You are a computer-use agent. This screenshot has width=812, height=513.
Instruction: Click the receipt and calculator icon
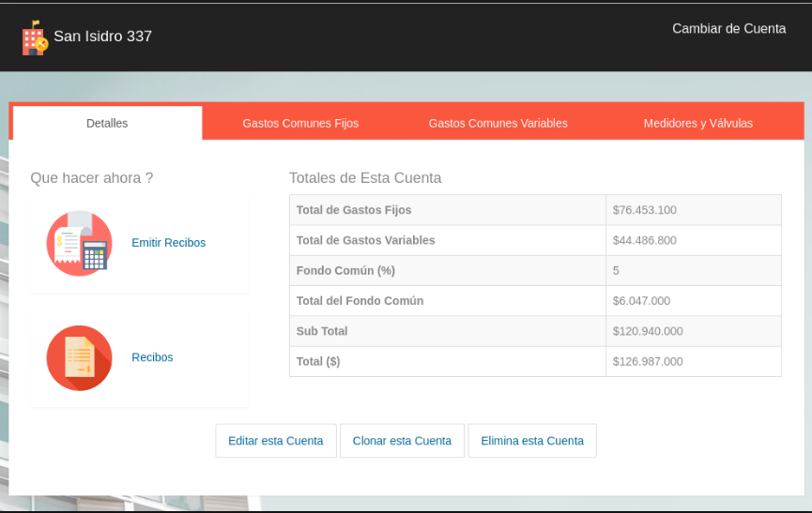79,243
